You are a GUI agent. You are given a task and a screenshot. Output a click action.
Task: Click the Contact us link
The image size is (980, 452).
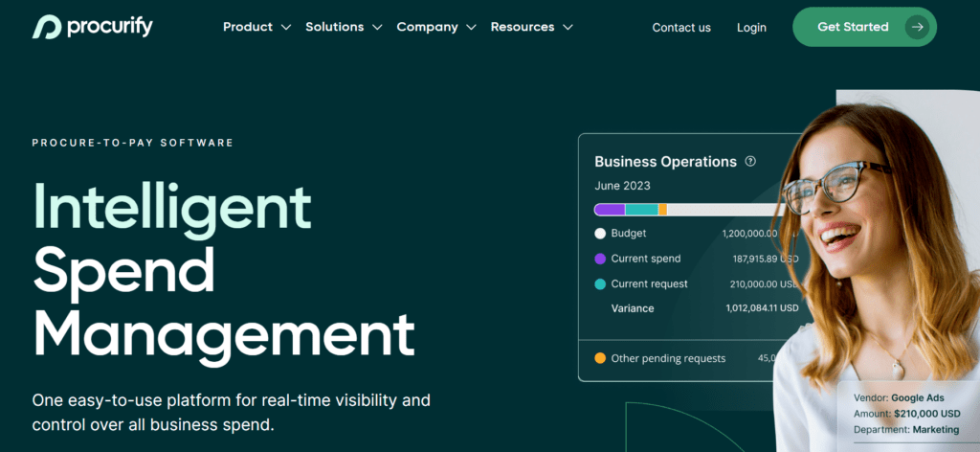pos(681,28)
